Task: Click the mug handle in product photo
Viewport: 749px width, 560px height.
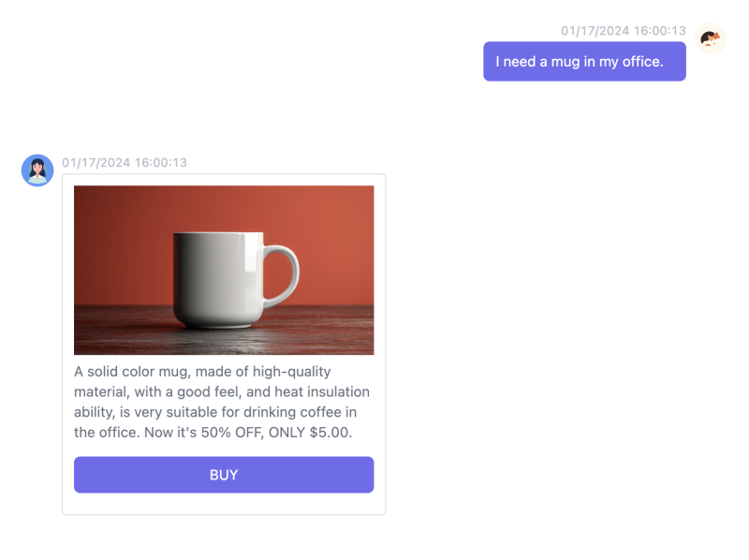Action: [x=282, y=276]
